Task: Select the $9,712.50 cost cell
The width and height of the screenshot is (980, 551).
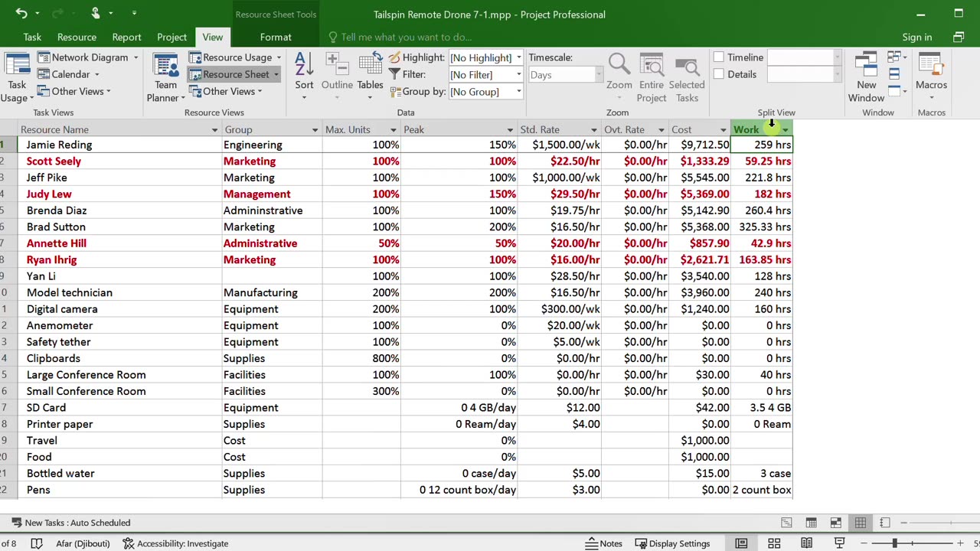Action: (700, 145)
